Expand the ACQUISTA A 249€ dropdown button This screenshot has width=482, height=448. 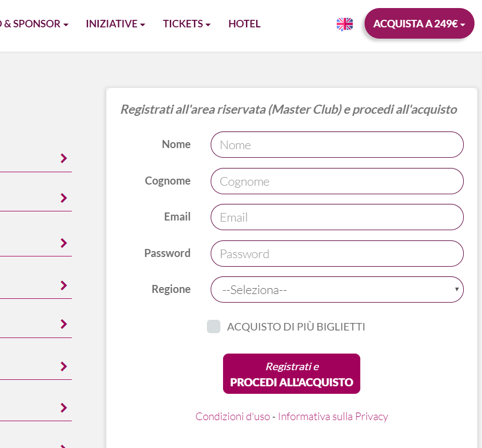point(419,24)
